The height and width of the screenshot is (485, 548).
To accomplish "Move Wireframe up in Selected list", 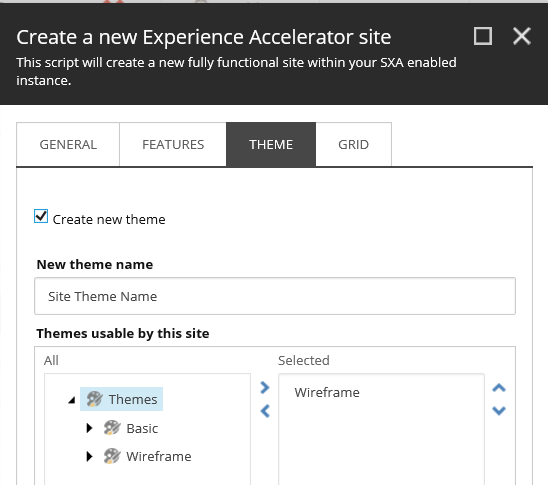I will (x=499, y=388).
